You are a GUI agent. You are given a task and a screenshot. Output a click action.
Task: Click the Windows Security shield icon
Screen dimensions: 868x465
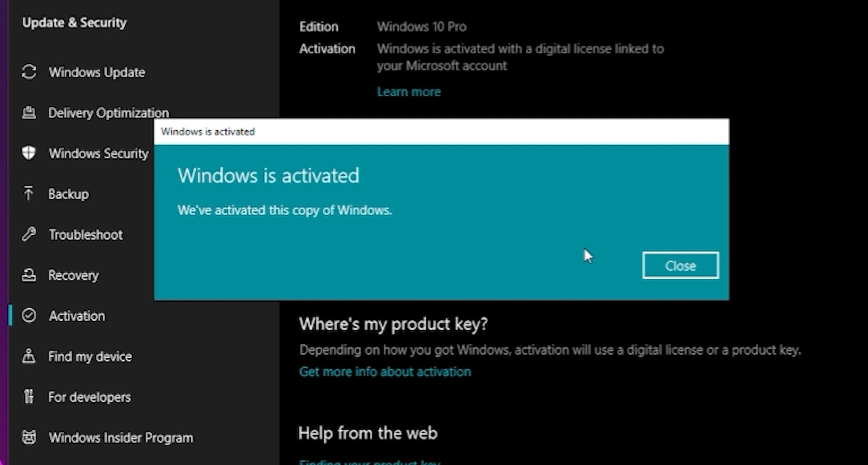pos(29,153)
